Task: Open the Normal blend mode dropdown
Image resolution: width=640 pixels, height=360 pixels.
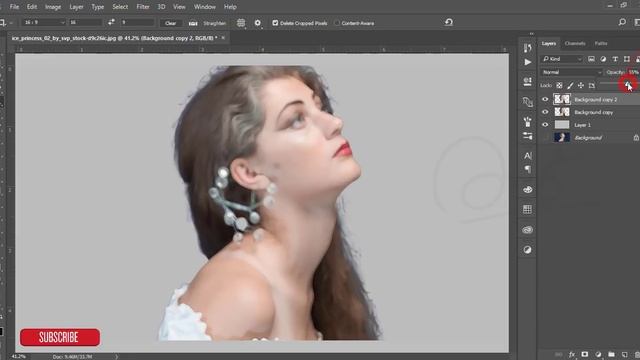Action: pos(571,72)
